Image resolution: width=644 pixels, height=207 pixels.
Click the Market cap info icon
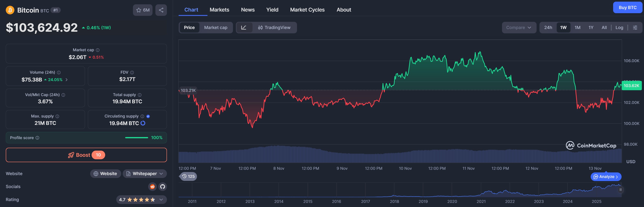coord(98,50)
